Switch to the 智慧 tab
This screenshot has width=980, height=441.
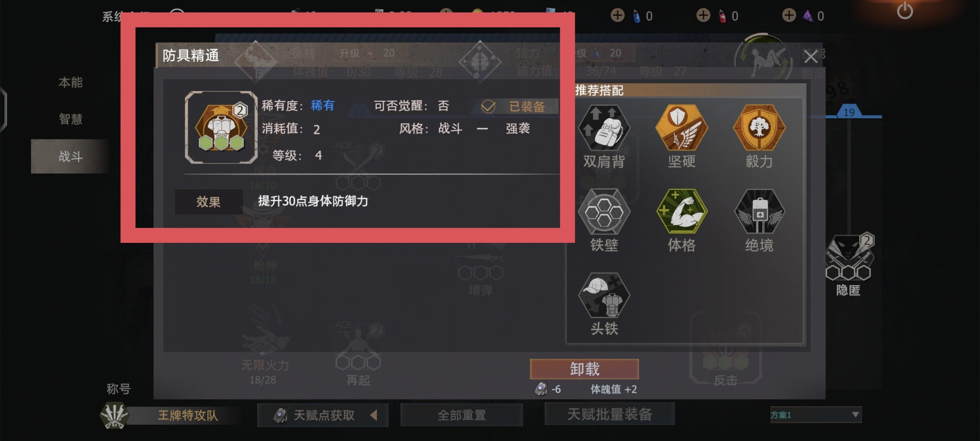point(70,119)
